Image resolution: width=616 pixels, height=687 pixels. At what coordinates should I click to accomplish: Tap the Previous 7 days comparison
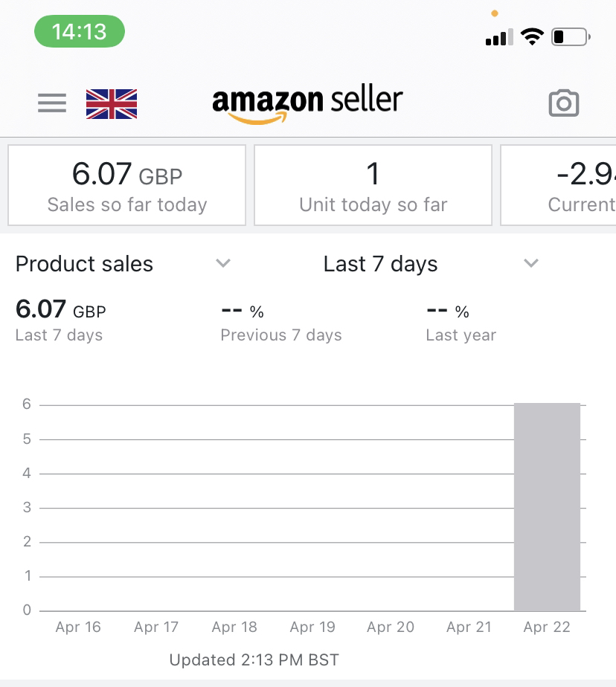coord(280,323)
